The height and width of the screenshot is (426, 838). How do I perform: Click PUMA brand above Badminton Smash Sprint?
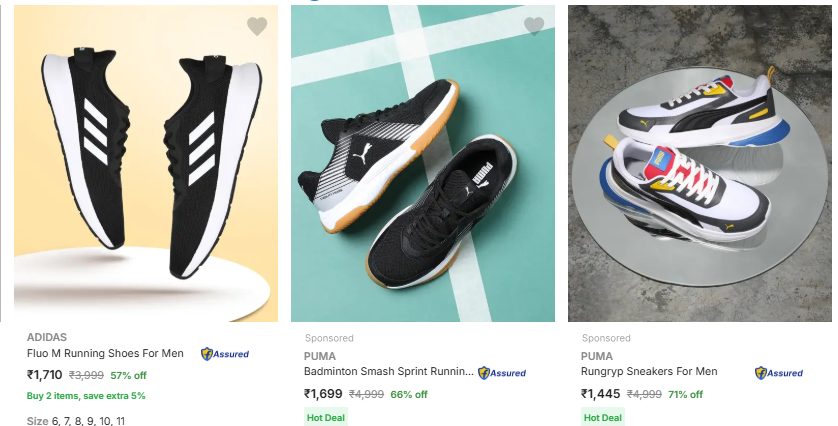pyautogui.click(x=320, y=356)
